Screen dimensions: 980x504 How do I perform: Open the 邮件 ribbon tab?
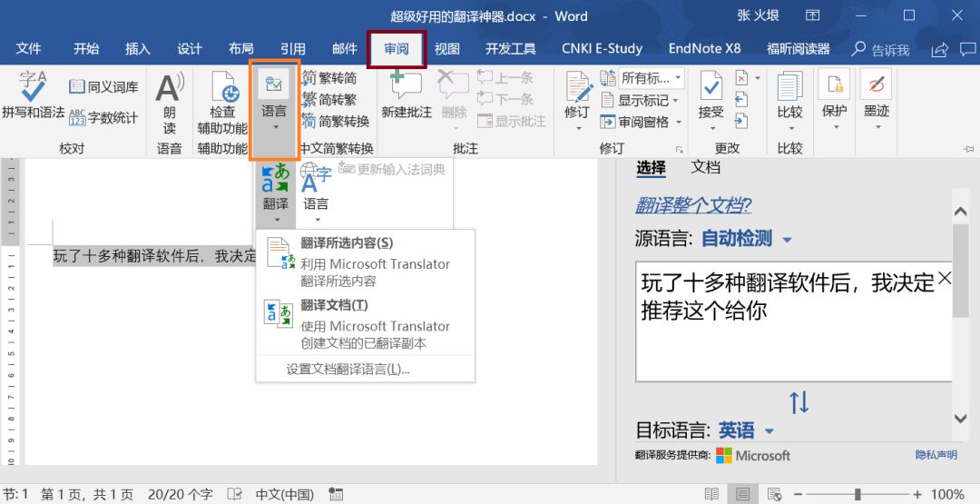tap(345, 49)
